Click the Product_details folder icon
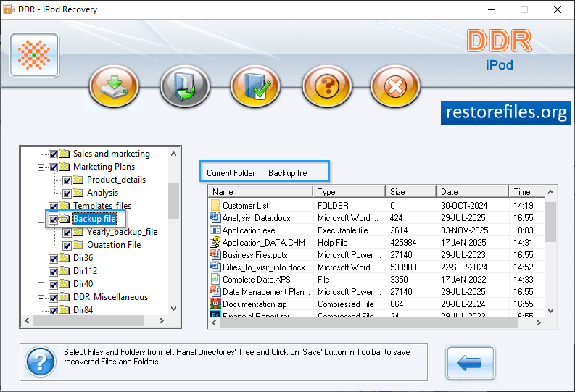Image resolution: width=575 pixels, height=392 pixels. coord(78,179)
